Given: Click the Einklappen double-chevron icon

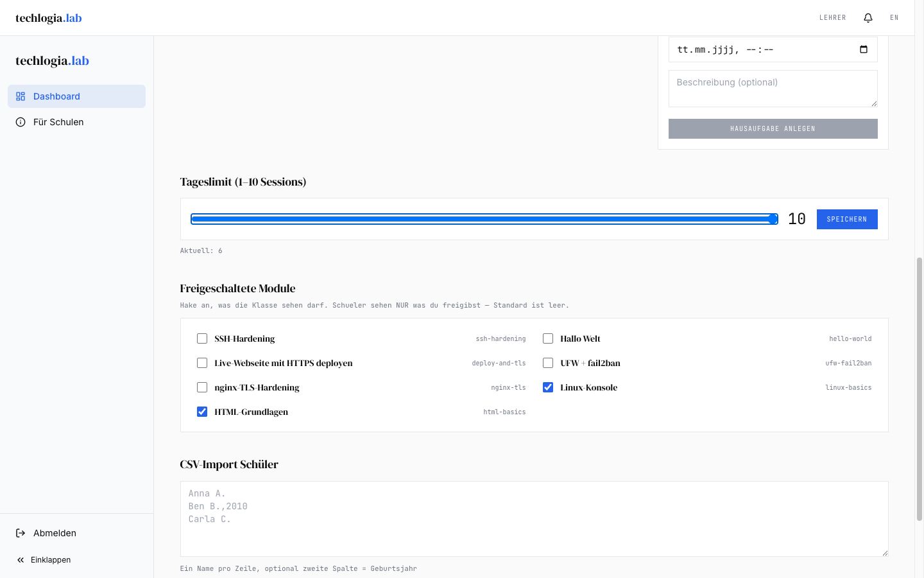Looking at the screenshot, I should (x=21, y=560).
